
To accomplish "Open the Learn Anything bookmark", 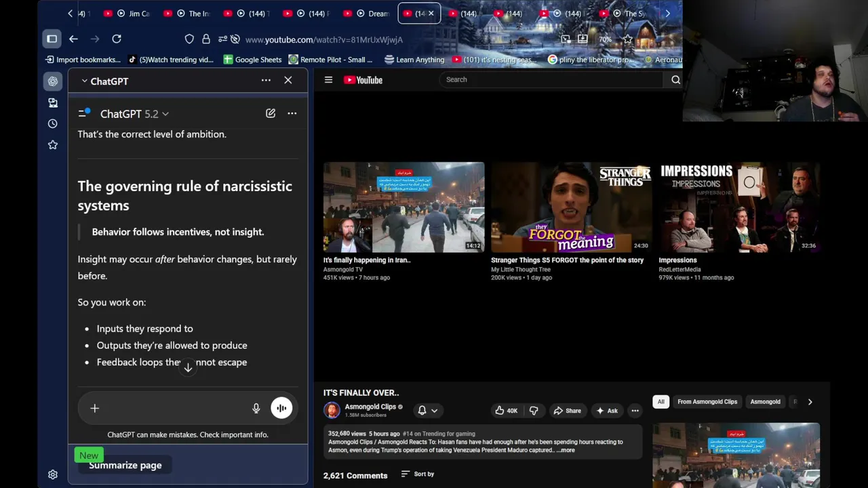I will [x=414, y=60].
